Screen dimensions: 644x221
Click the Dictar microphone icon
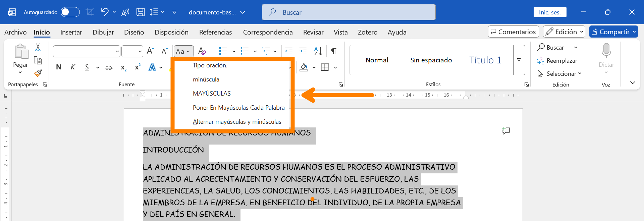606,50
